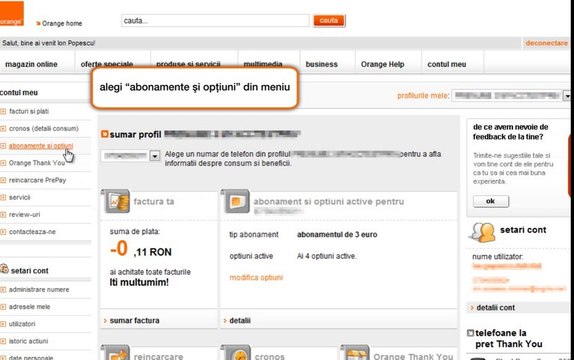This screenshot has width=574, height=360.
Task: Open the detalii link under abonament
Action: tap(240, 320)
